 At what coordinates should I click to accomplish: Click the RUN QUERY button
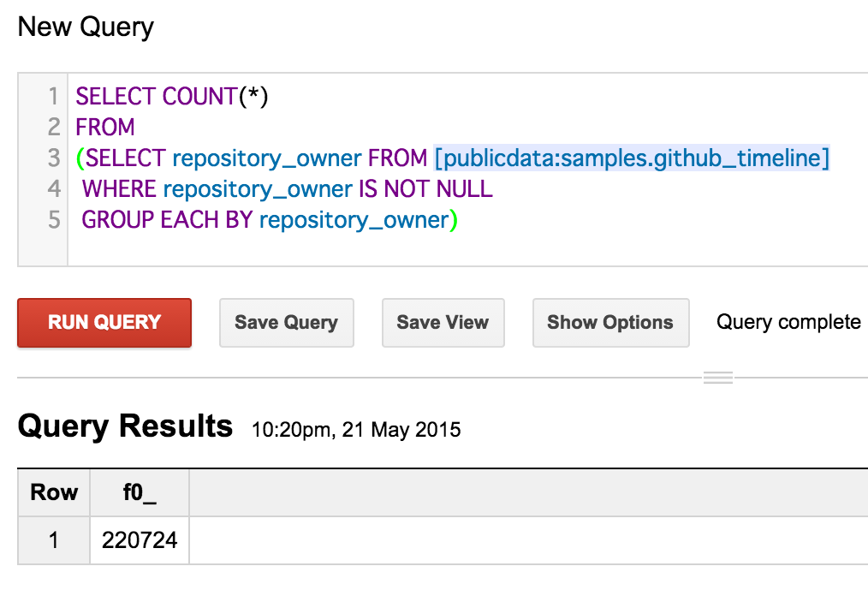(104, 323)
